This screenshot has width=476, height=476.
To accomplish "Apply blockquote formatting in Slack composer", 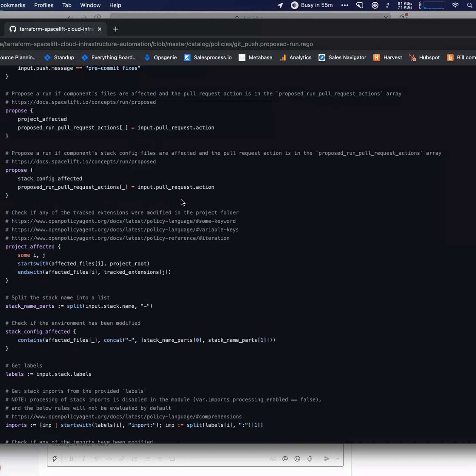I will coord(159,459).
